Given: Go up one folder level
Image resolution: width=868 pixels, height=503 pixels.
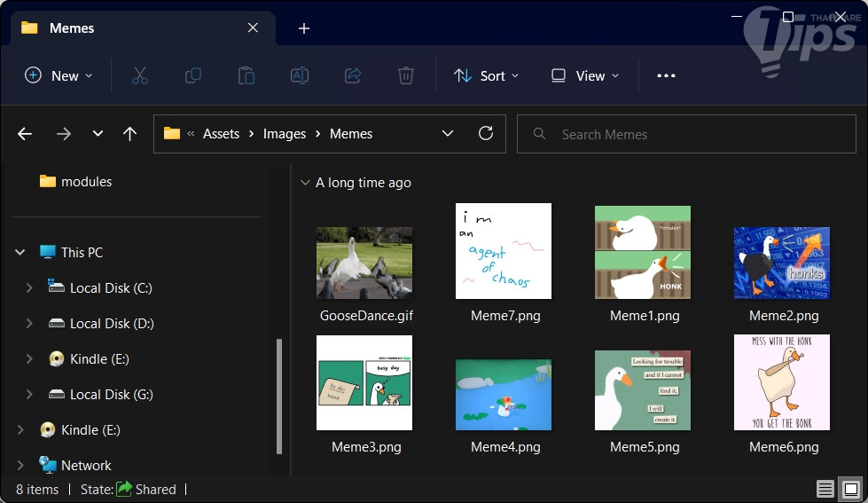Looking at the screenshot, I should (130, 134).
